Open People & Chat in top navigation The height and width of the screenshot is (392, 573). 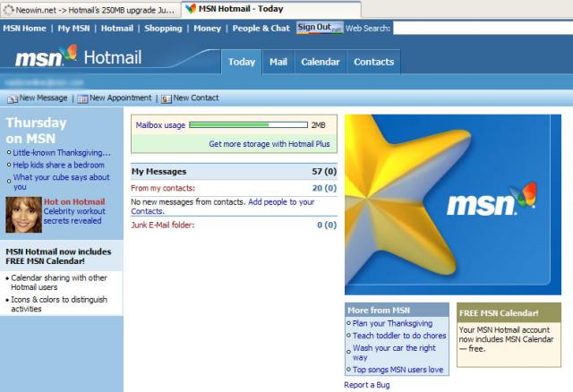[x=261, y=28]
